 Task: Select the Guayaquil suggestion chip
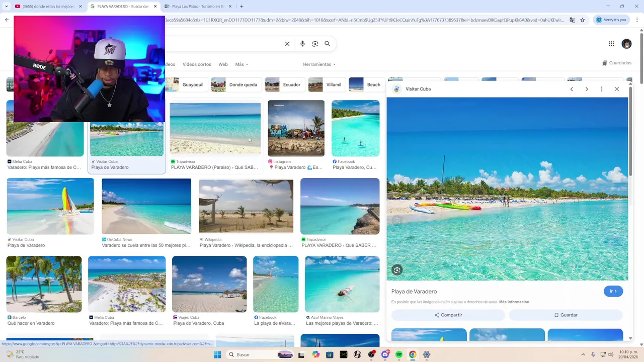coord(186,84)
